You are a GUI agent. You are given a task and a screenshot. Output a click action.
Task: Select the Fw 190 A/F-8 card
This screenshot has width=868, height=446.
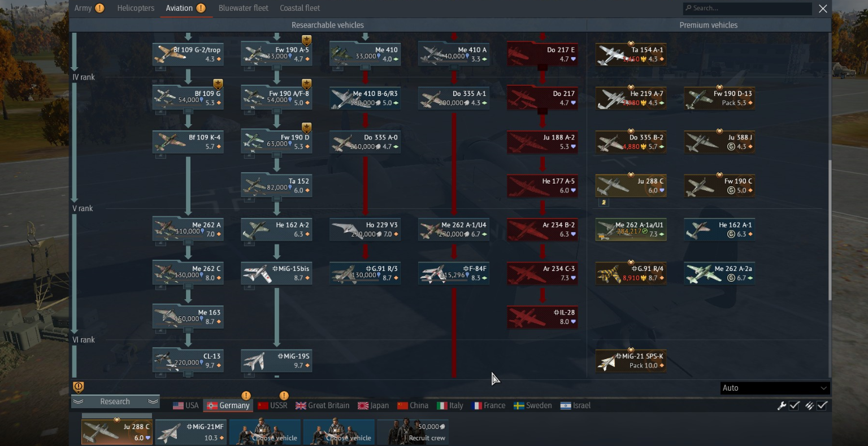[x=277, y=98]
